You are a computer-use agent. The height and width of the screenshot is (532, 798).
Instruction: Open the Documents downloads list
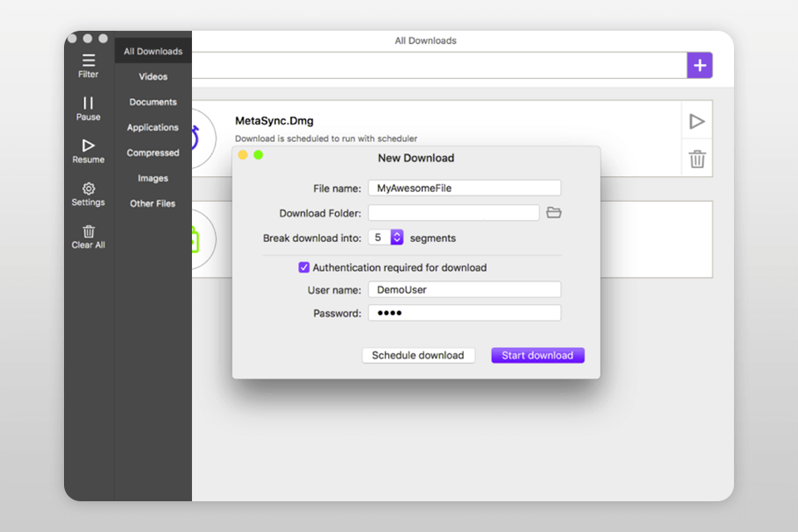tap(152, 101)
